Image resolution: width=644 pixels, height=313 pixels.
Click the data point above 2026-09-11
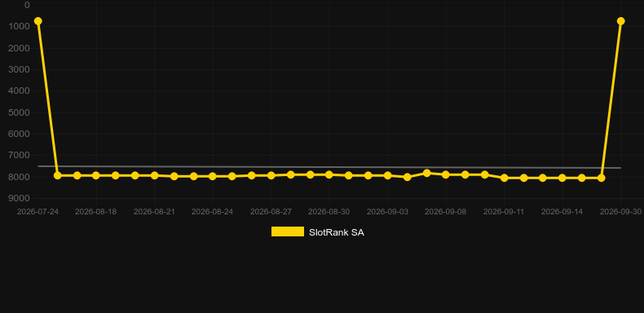coord(505,178)
